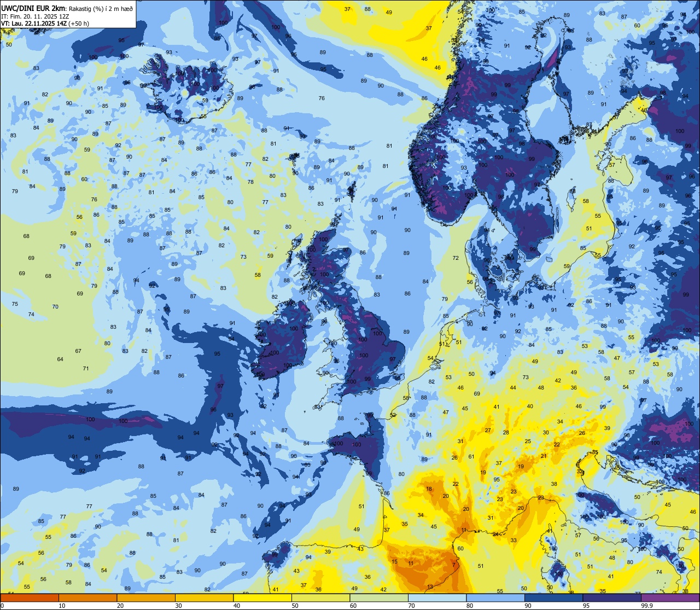Click the legend tick label 99.9
Viewport: 700px width, 610px height.
pos(647,606)
